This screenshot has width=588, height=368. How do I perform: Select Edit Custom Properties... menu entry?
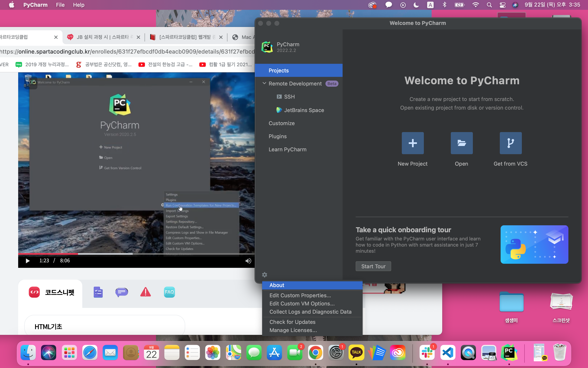312,295
